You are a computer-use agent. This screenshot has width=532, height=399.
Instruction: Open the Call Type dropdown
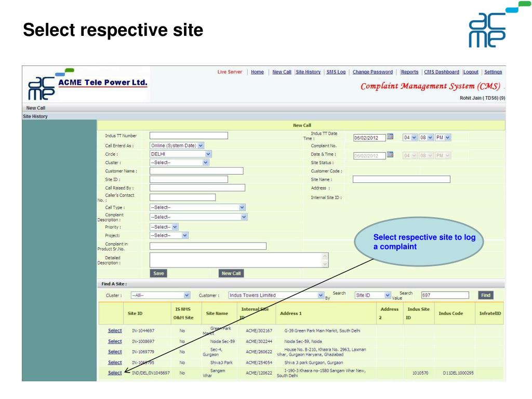click(x=197, y=207)
